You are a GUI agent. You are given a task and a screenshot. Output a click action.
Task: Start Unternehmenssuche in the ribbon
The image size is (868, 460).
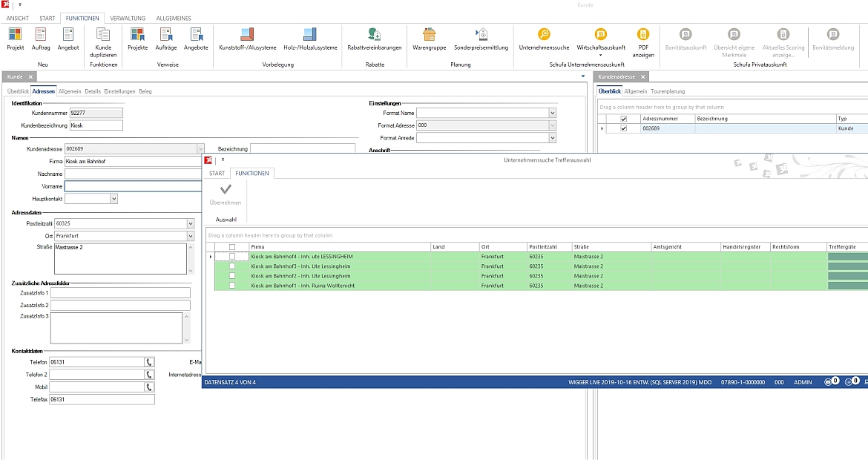(544, 35)
